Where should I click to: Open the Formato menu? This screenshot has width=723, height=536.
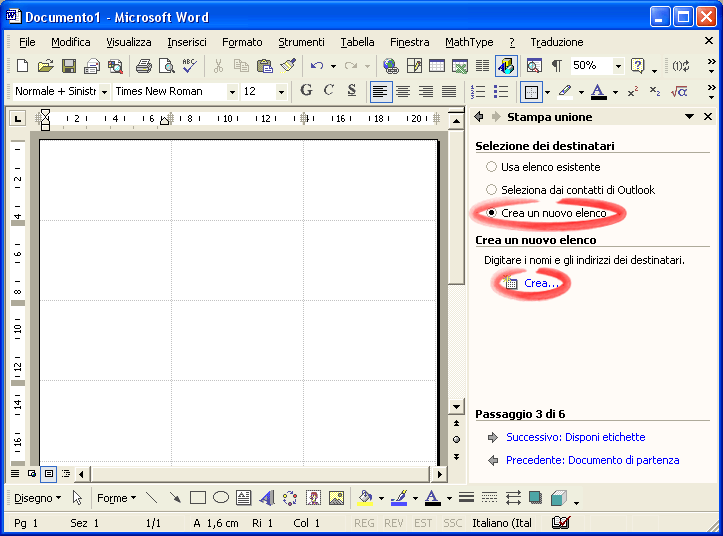click(242, 42)
